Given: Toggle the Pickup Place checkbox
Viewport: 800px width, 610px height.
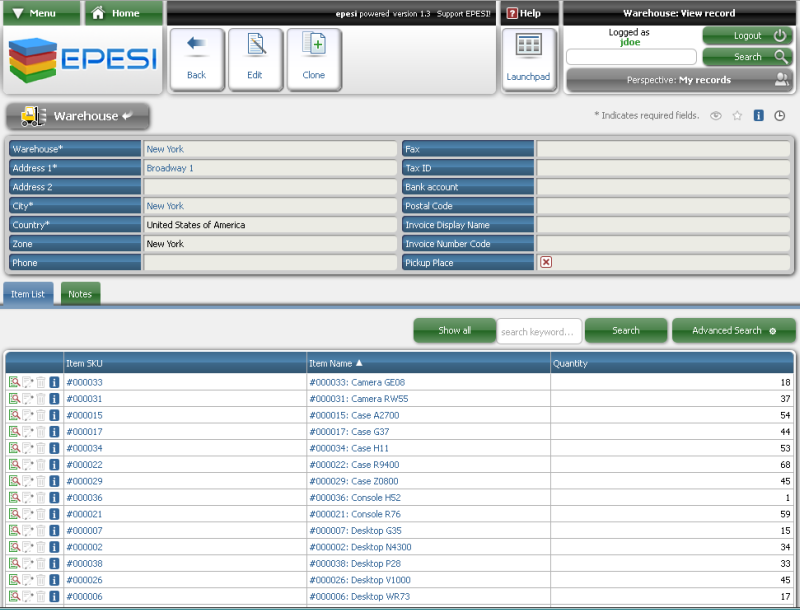Looking at the screenshot, I should click(x=546, y=262).
